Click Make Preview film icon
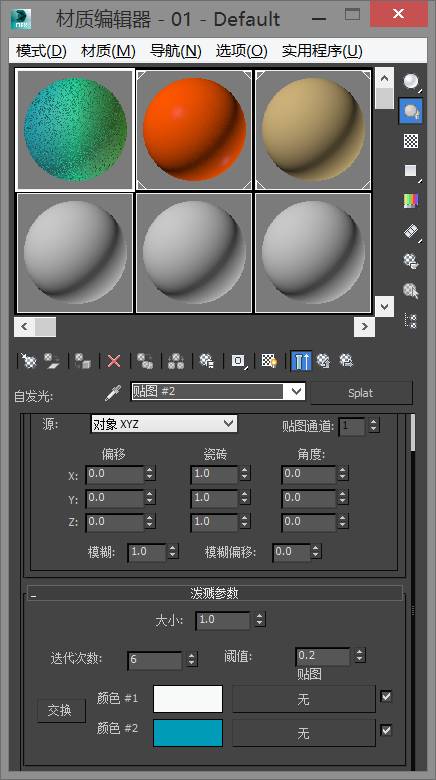 411,232
